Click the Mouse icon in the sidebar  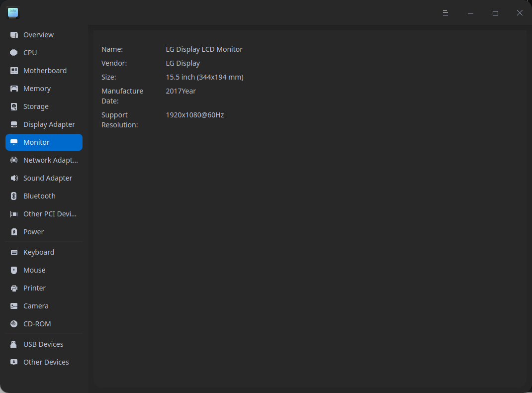pyautogui.click(x=14, y=270)
